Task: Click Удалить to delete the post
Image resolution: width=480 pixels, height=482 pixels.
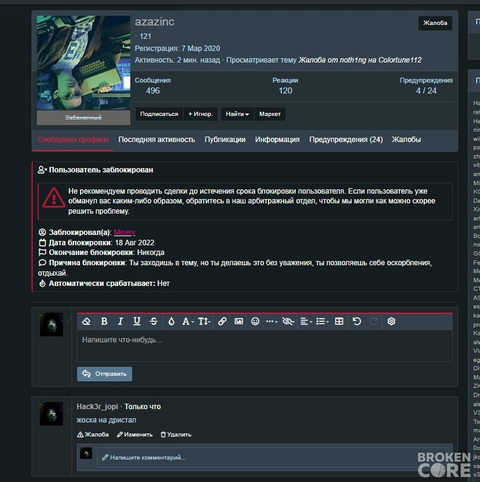Action: pyautogui.click(x=176, y=435)
